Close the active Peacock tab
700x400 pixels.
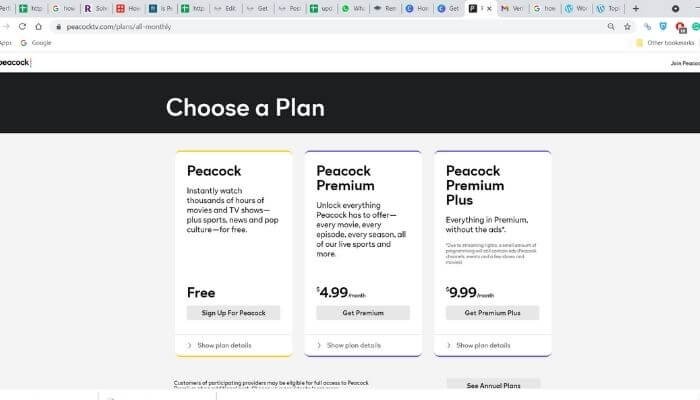coord(489,8)
